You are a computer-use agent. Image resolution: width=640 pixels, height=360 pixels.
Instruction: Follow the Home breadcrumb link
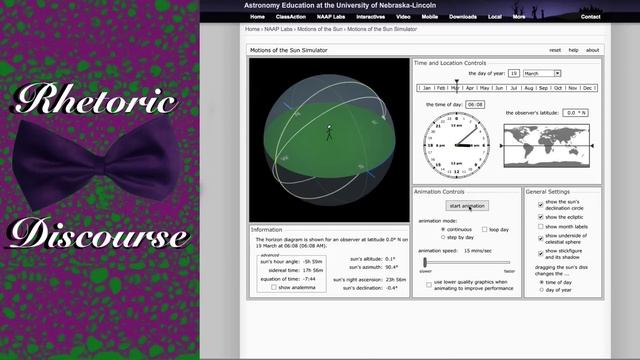[x=252, y=29]
